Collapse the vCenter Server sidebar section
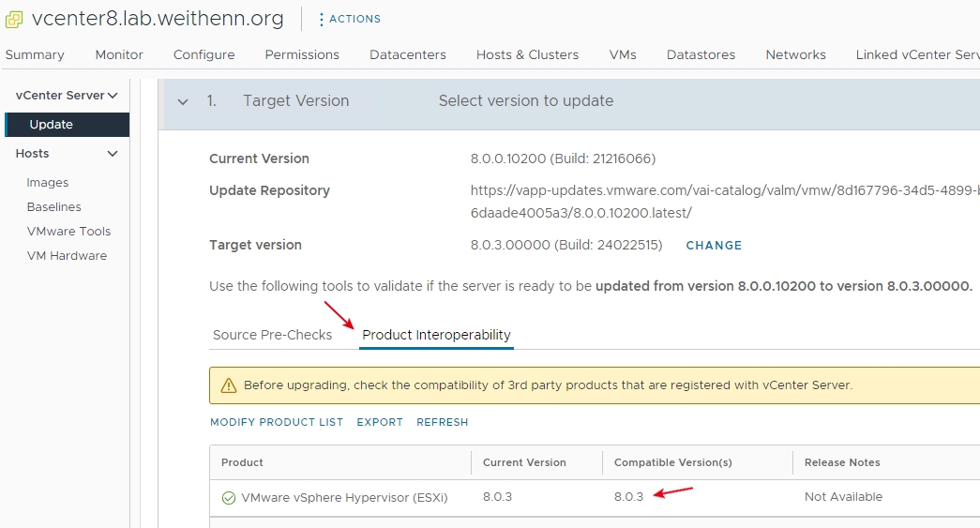Screen dimensions: 980x528 (113, 96)
